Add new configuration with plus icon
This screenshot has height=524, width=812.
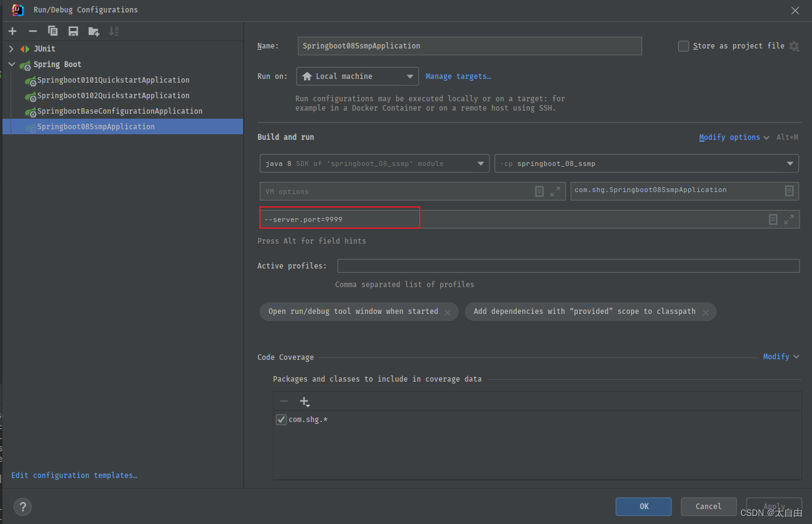(12, 31)
